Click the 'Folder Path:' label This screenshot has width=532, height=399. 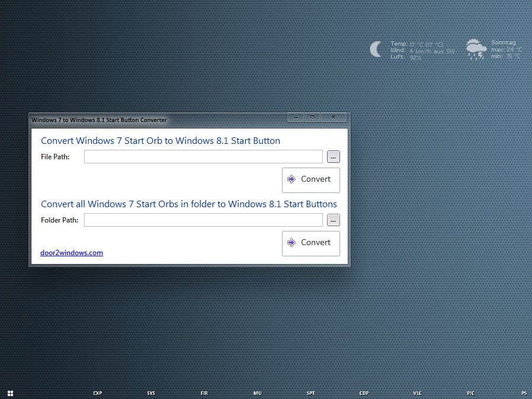click(x=60, y=220)
